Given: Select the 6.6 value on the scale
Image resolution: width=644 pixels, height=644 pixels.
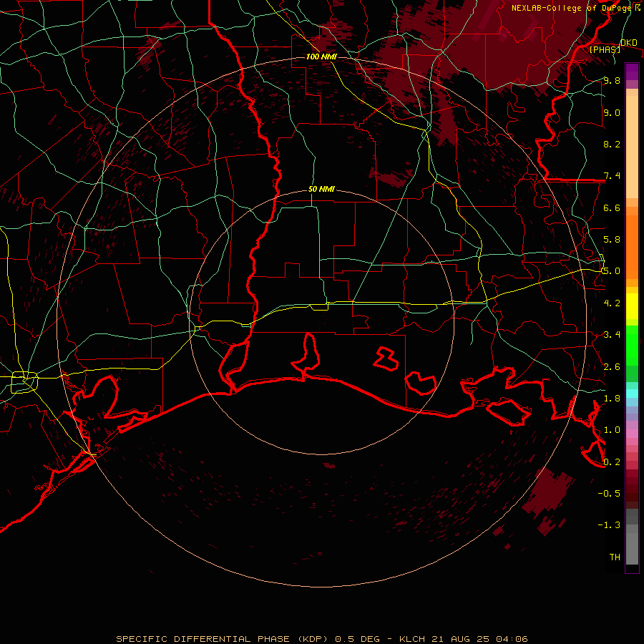Looking at the screenshot, I should (612, 208).
